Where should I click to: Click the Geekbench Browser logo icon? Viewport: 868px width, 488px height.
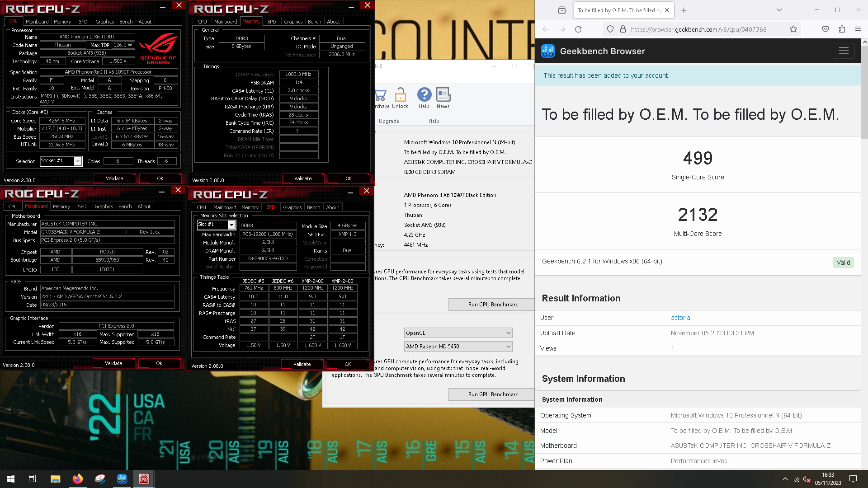tap(548, 51)
